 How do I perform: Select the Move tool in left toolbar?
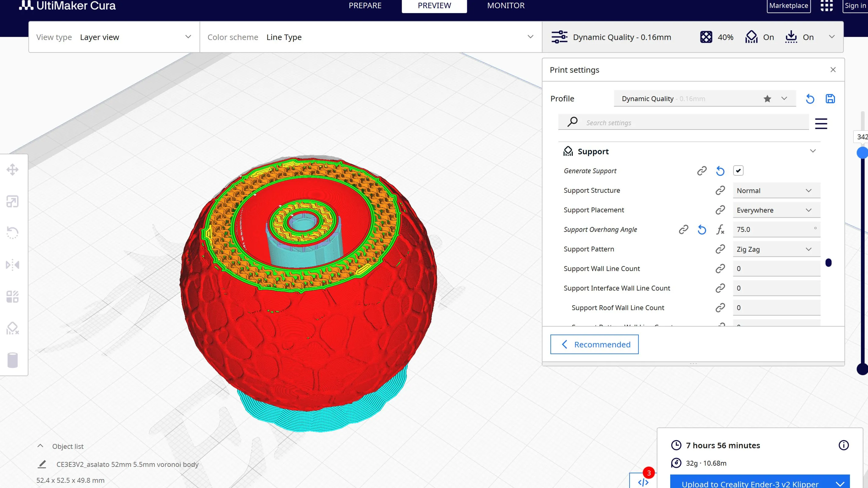13,169
